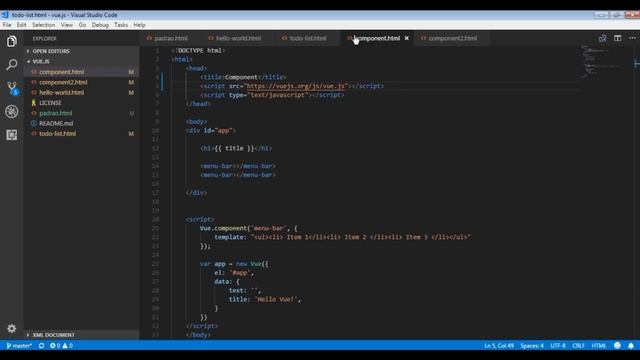This screenshot has width=640, height=360.
Task: Open component2.html from the explorer
Action: coord(63,82)
